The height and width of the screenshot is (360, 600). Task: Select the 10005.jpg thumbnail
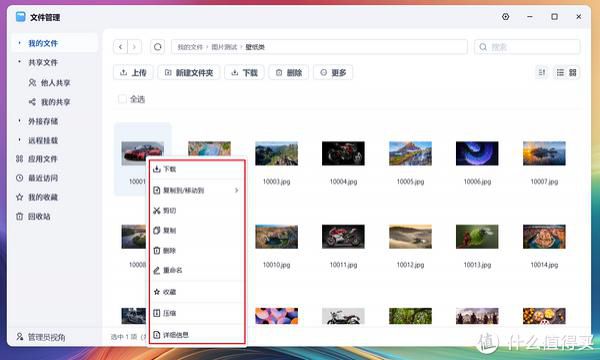(x=410, y=153)
